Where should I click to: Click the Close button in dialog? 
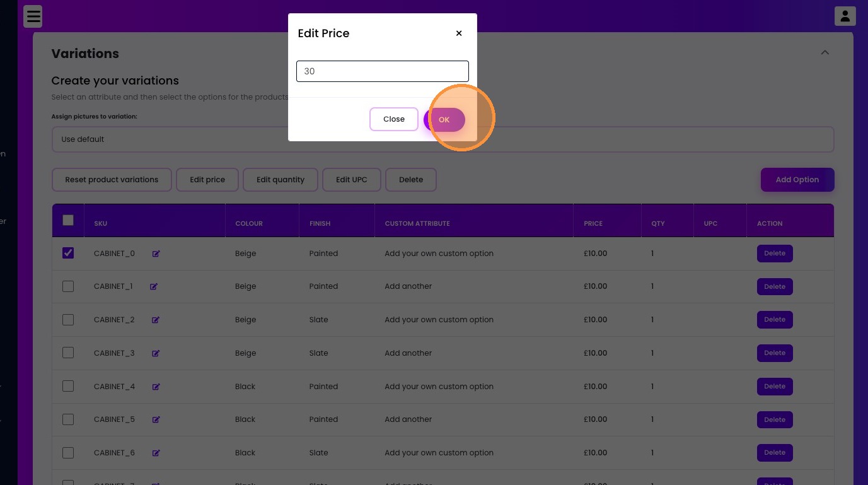click(394, 119)
